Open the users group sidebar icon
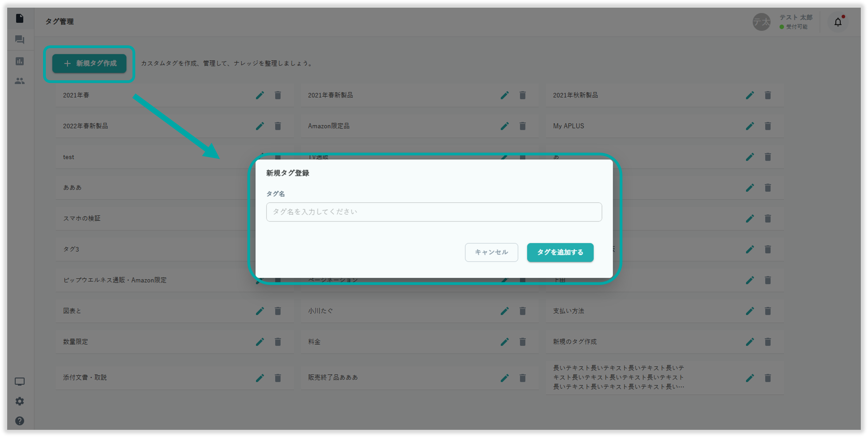Image resolution: width=868 pixels, height=437 pixels. [20, 81]
